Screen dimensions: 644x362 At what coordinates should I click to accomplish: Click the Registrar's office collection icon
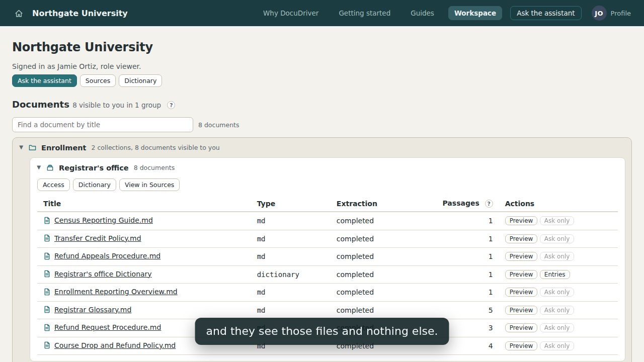coord(50,168)
